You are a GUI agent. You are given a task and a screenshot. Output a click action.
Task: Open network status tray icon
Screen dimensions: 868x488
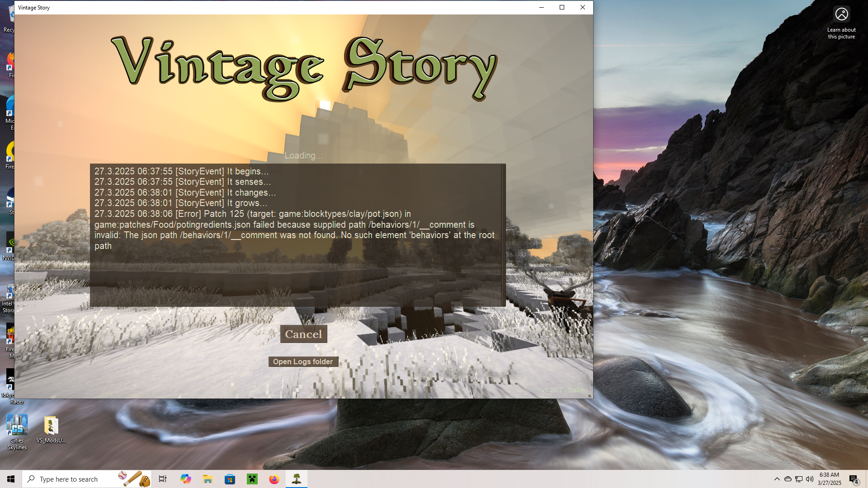pyautogui.click(x=799, y=479)
